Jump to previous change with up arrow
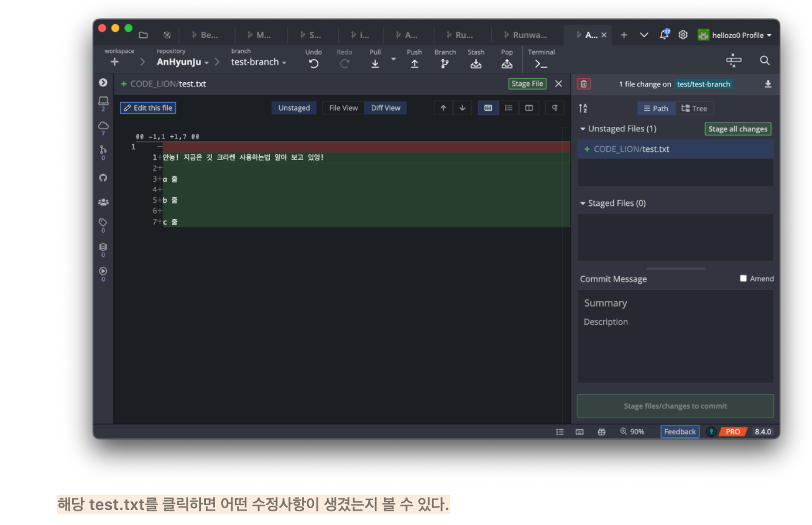The image size is (812, 525). coord(443,108)
